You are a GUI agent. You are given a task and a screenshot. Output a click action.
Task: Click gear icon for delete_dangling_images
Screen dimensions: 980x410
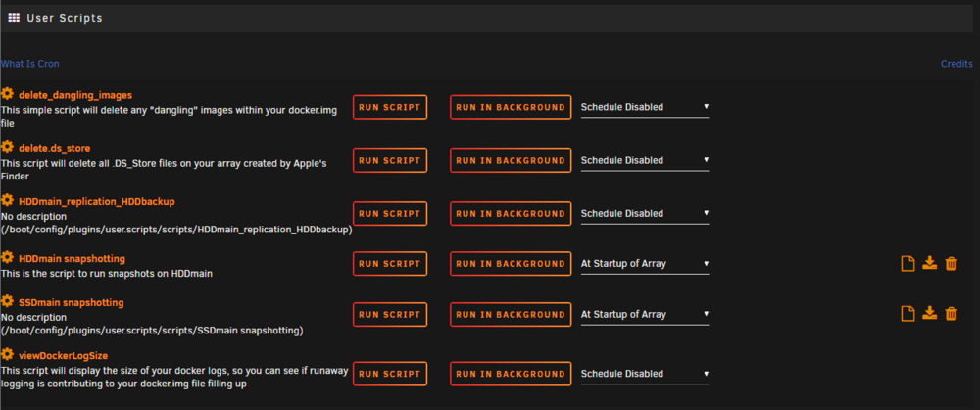click(8, 94)
